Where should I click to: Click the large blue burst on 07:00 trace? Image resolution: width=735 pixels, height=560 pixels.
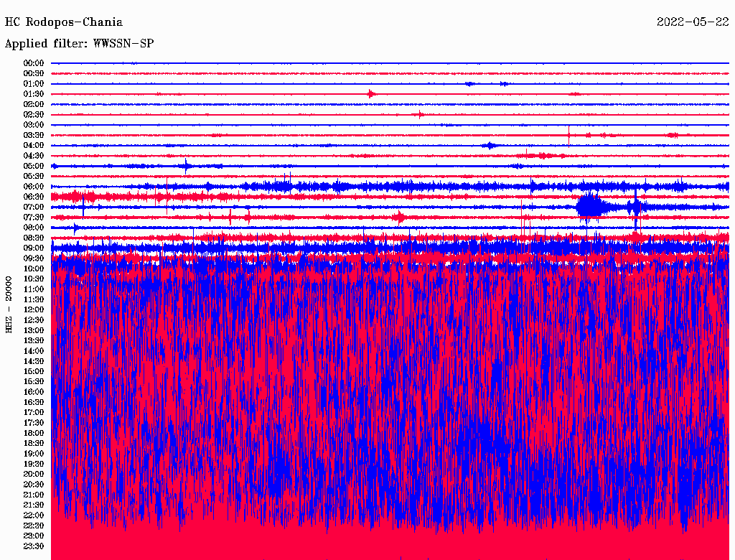591,207
